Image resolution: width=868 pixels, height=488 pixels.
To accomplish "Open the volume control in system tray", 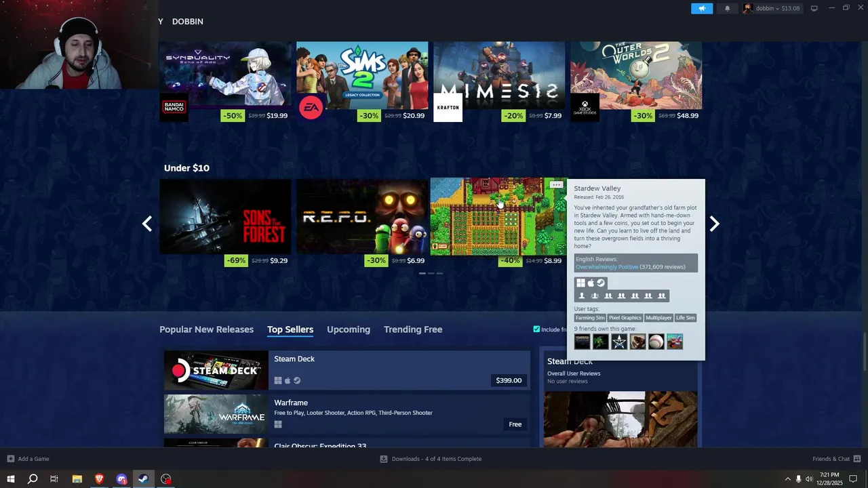I will 809,479.
